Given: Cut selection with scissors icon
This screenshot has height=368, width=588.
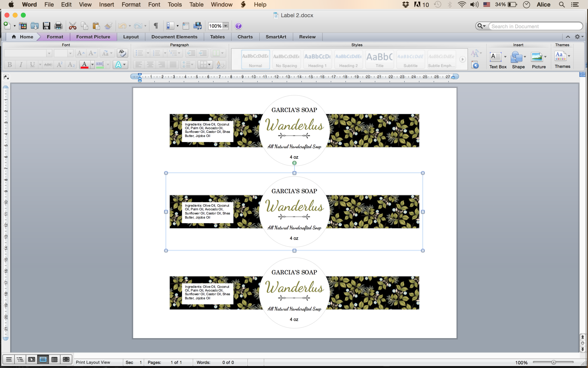Looking at the screenshot, I should (72, 26).
